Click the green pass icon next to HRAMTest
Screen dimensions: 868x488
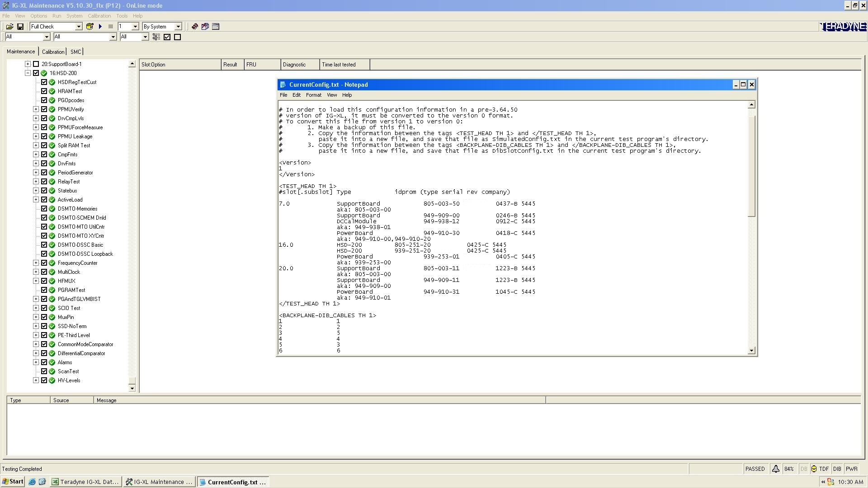pyautogui.click(x=52, y=91)
